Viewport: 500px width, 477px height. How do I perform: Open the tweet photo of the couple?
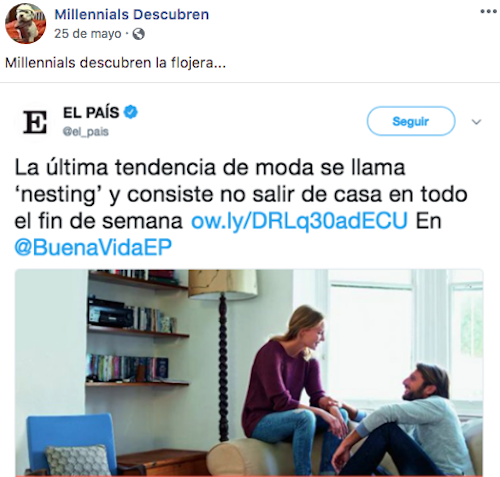click(249, 373)
